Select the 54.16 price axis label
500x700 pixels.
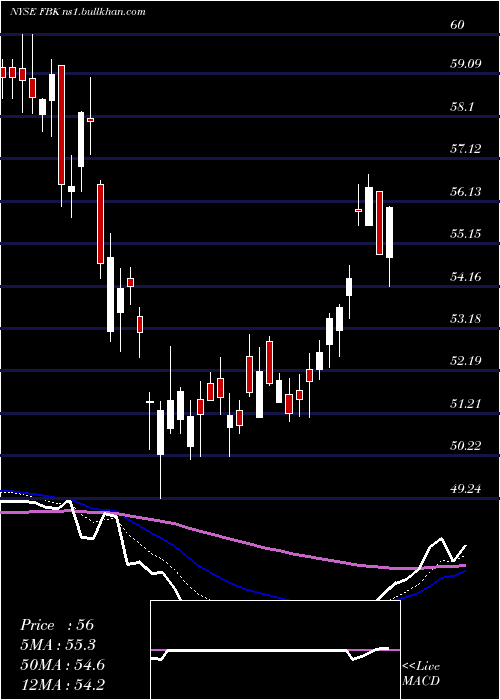point(466,277)
